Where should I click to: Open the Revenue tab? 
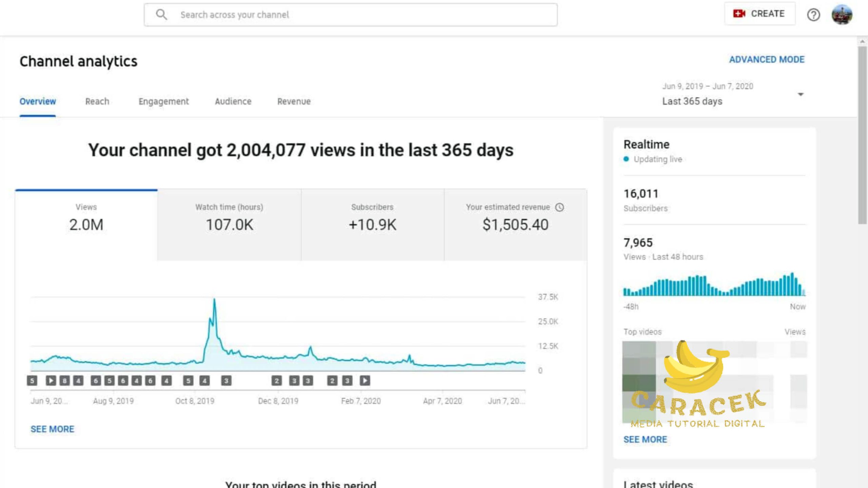tap(294, 101)
